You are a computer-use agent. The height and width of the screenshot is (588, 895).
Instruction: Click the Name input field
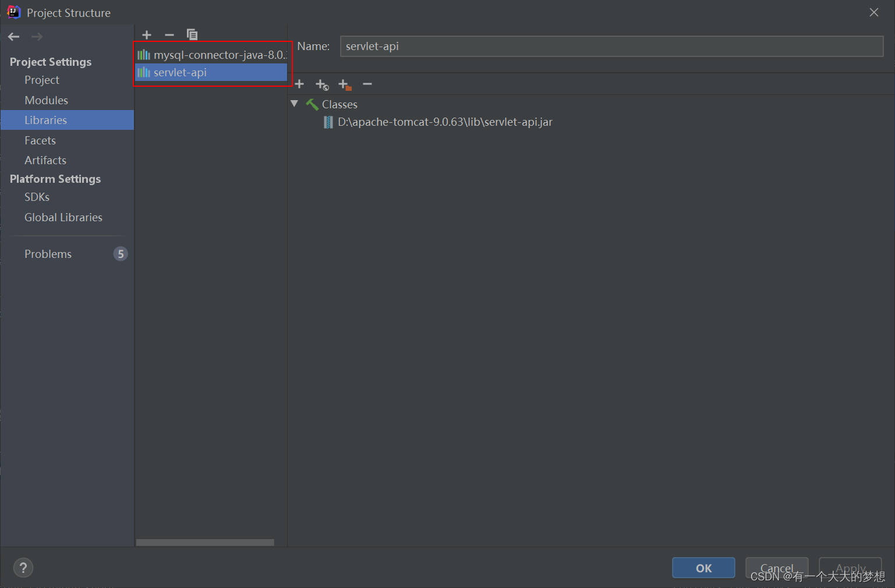point(611,47)
